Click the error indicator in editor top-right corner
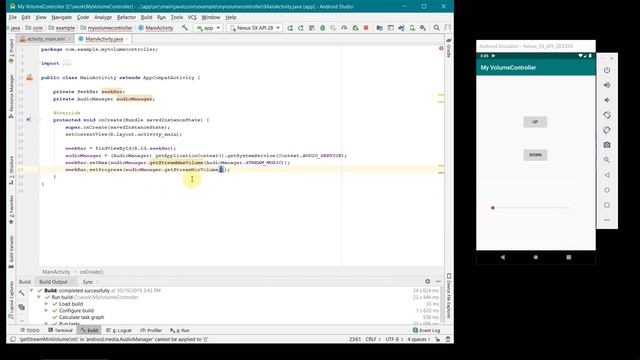This screenshot has width=640, height=360. (x=441, y=49)
